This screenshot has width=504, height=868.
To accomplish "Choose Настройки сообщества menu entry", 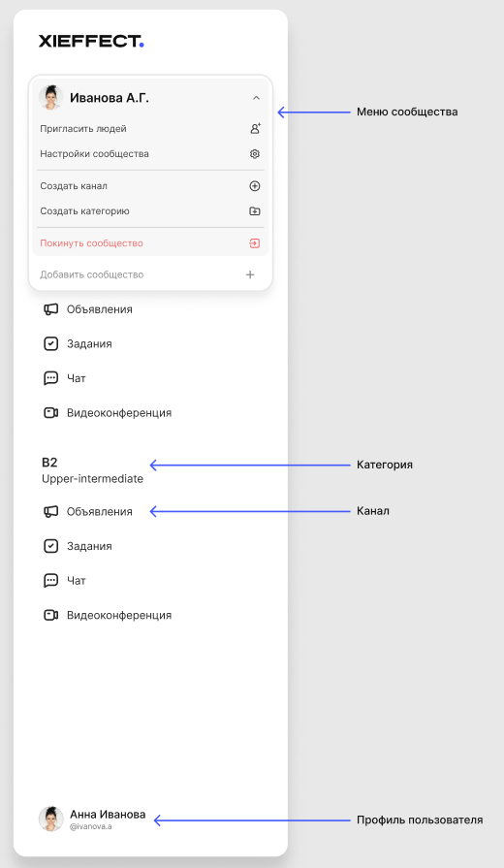I will [x=150, y=154].
